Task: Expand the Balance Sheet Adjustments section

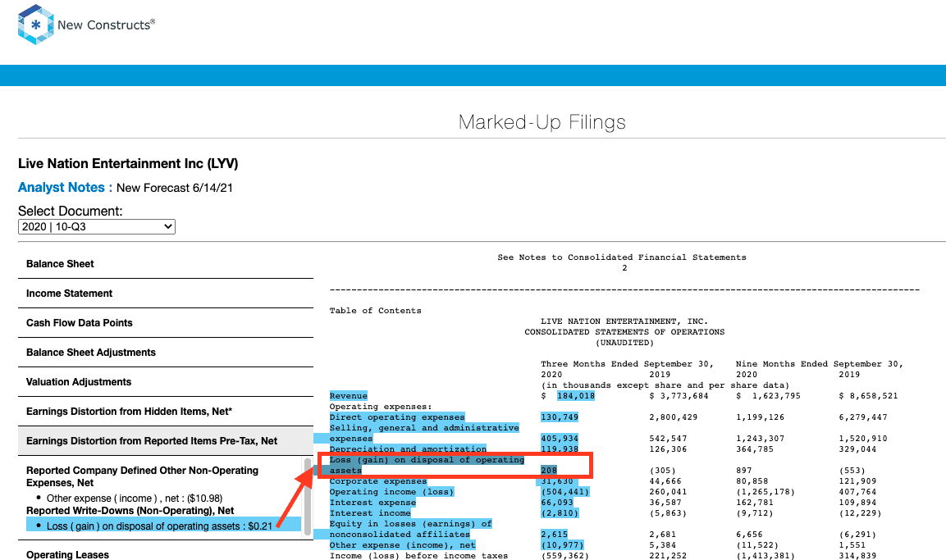Action: point(165,353)
